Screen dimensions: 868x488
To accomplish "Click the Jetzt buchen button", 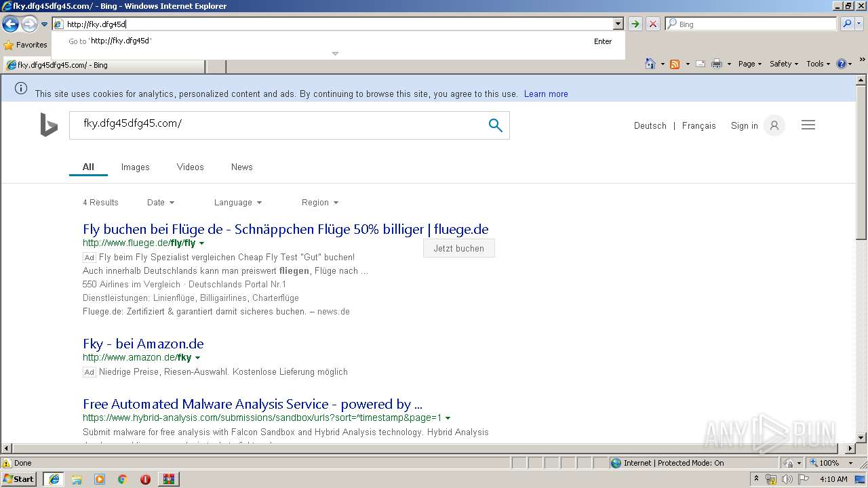I will (459, 248).
